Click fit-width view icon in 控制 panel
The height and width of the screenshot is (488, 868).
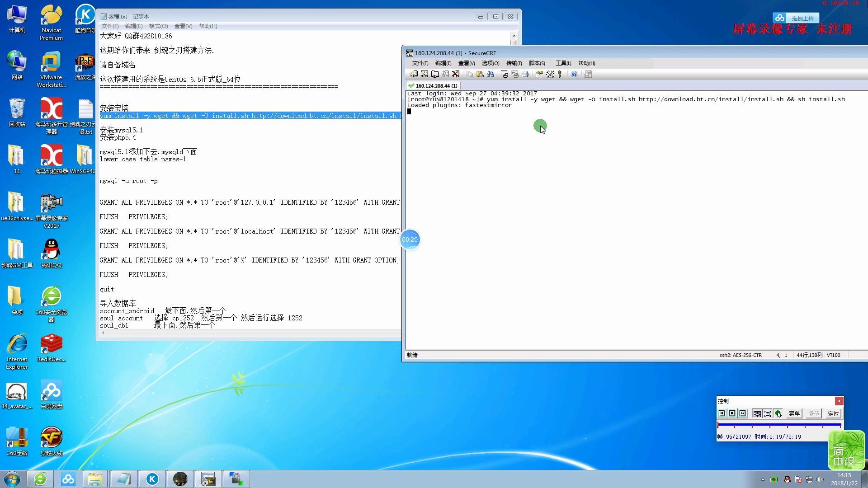pyautogui.click(x=757, y=413)
